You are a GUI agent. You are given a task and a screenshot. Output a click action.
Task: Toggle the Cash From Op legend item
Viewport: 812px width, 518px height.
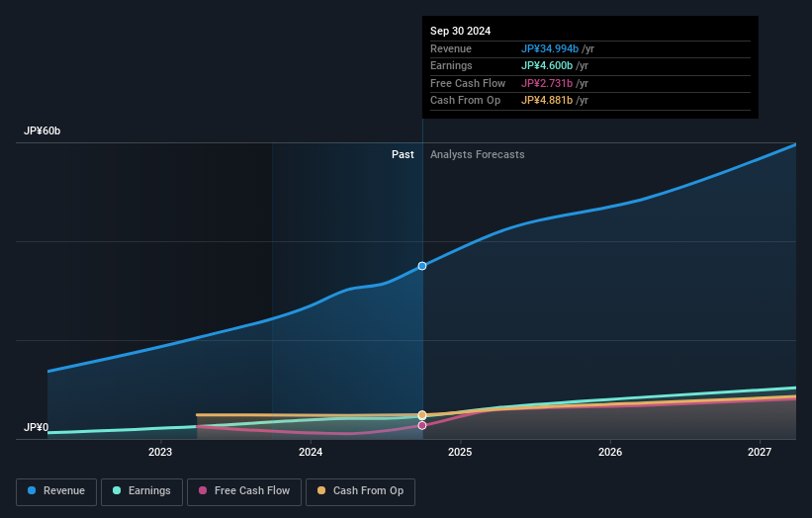coord(360,491)
